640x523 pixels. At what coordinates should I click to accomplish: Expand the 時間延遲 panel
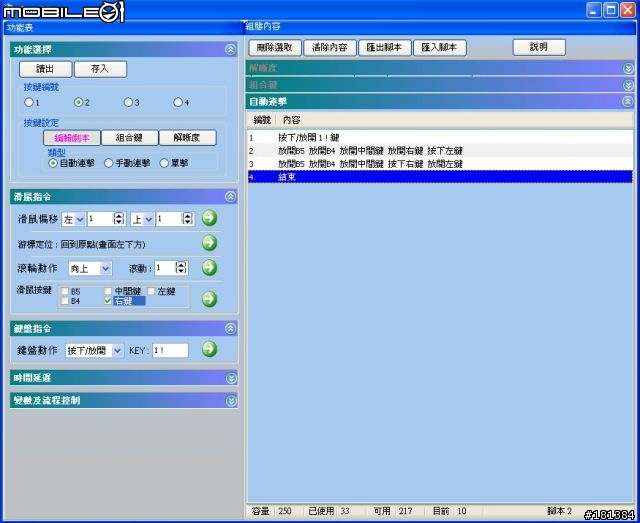coord(231,378)
